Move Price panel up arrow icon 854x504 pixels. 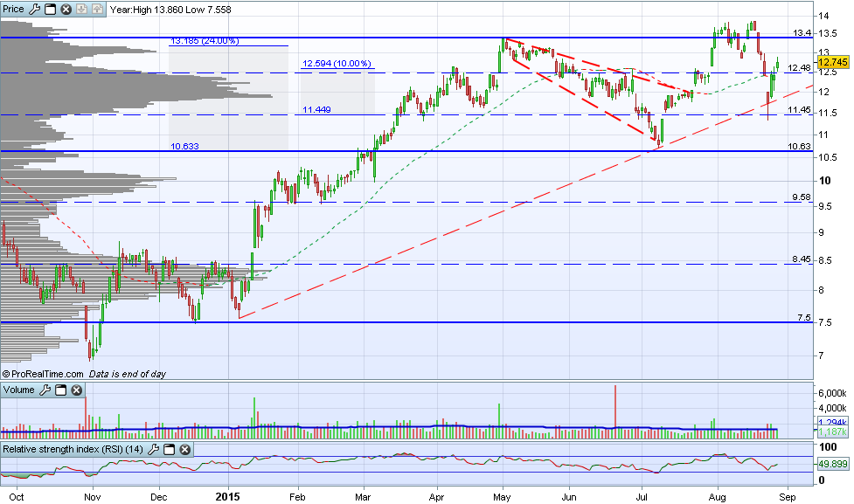point(97,10)
